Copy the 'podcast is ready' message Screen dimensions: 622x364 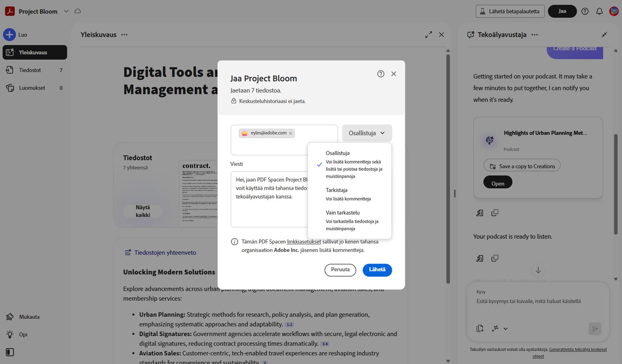[x=495, y=258]
